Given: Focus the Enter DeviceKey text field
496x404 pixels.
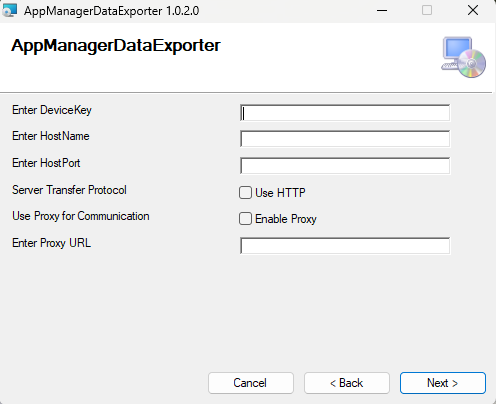Looking at the screenshot, I should (x=345, y=113).
